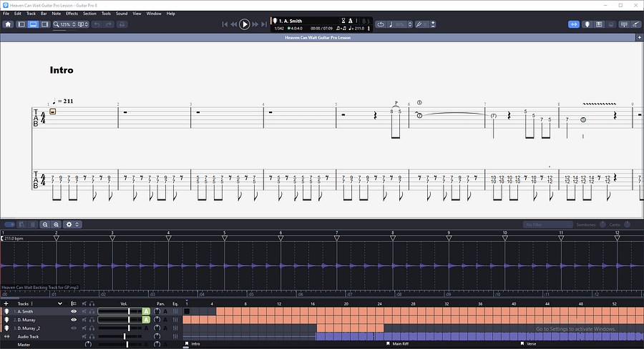Open equalizer for A. Smith track
Screen dimensions: 644x349
pos(176,312)
